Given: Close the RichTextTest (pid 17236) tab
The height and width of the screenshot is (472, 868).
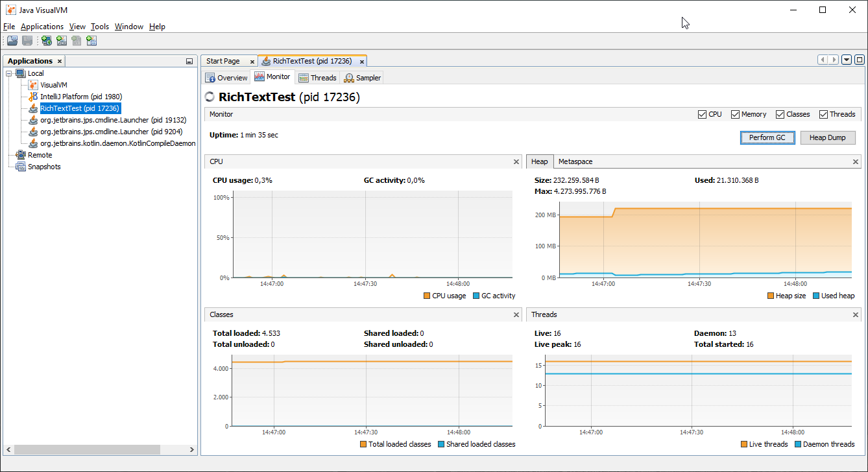Looking at the screenshot, I should 362,62.
